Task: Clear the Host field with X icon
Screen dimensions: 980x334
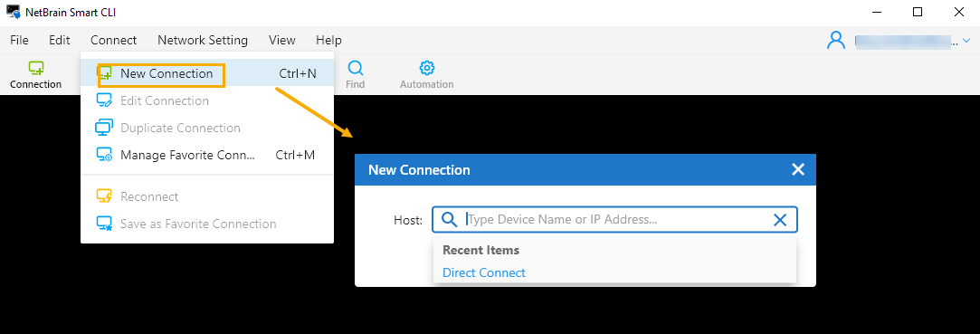Action: (780, 220)
